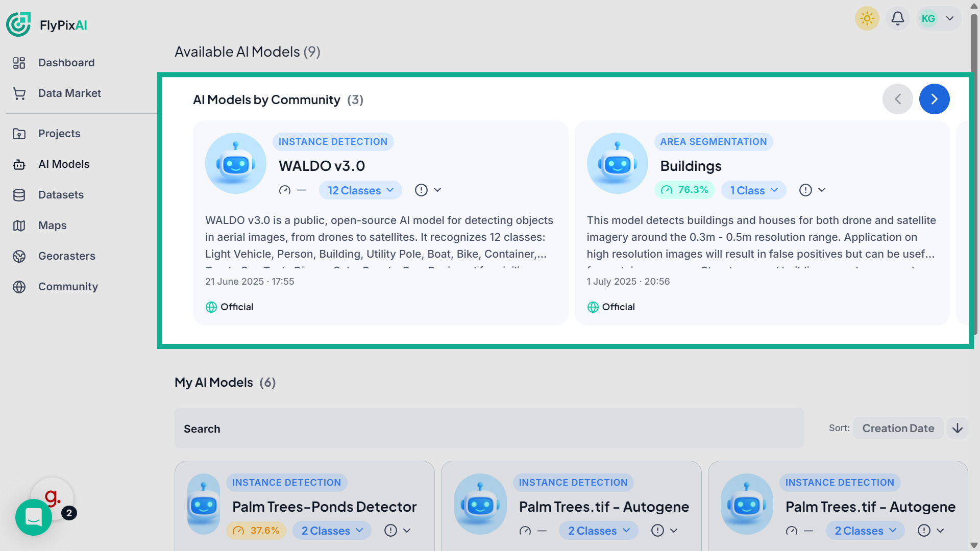Open Maps in the sidebar
This screenshot has height=551, width=980.
pos(52,226)
